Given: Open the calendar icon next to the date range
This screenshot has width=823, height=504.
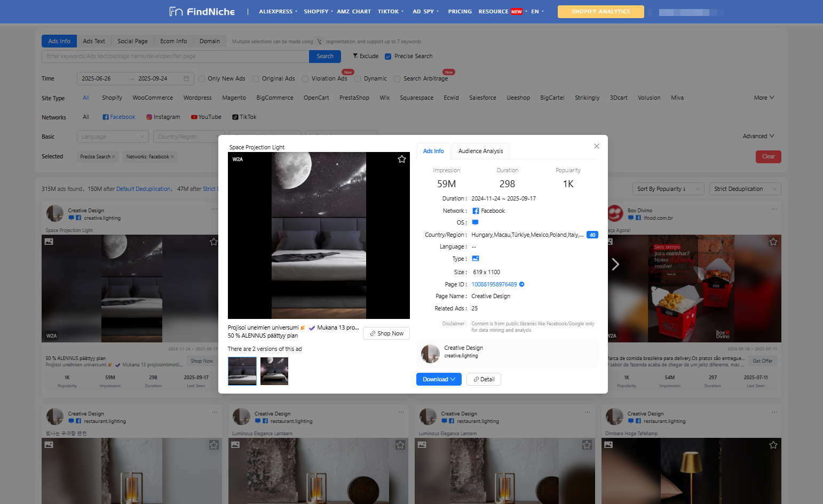Looking at the screenshot, I should (x=185, y=78).
